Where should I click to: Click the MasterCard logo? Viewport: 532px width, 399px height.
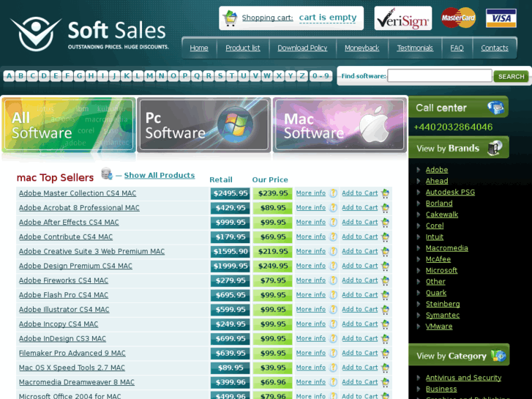click(x=458, y=18)
